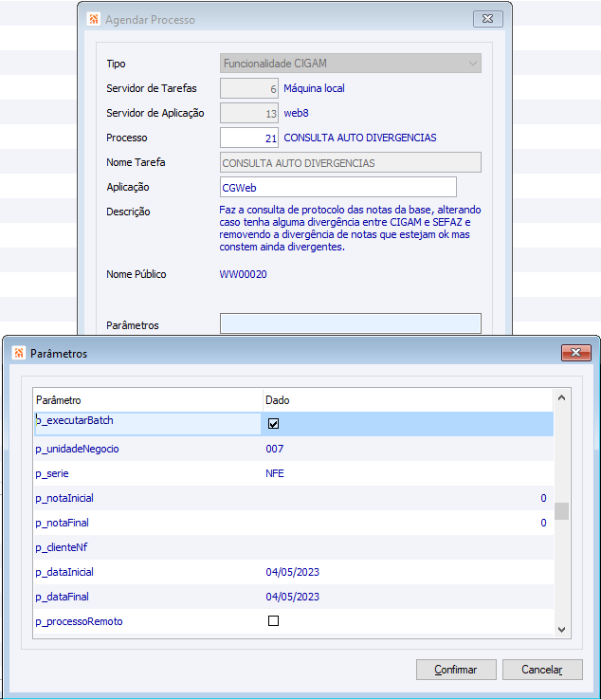Click the Nome Público value WW00020
Image resolution: width=601 pixels, height=700 pixels.
pos(244,274)
